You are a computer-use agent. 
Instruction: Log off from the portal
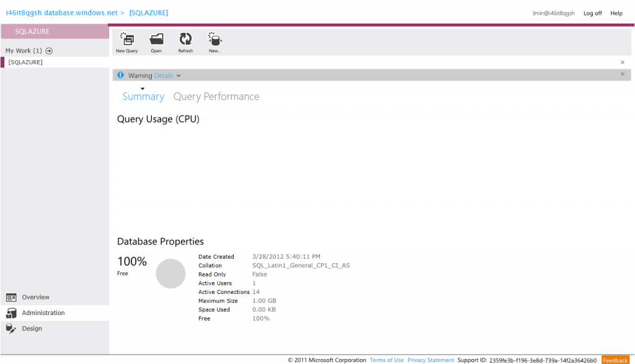coord(592,14)
